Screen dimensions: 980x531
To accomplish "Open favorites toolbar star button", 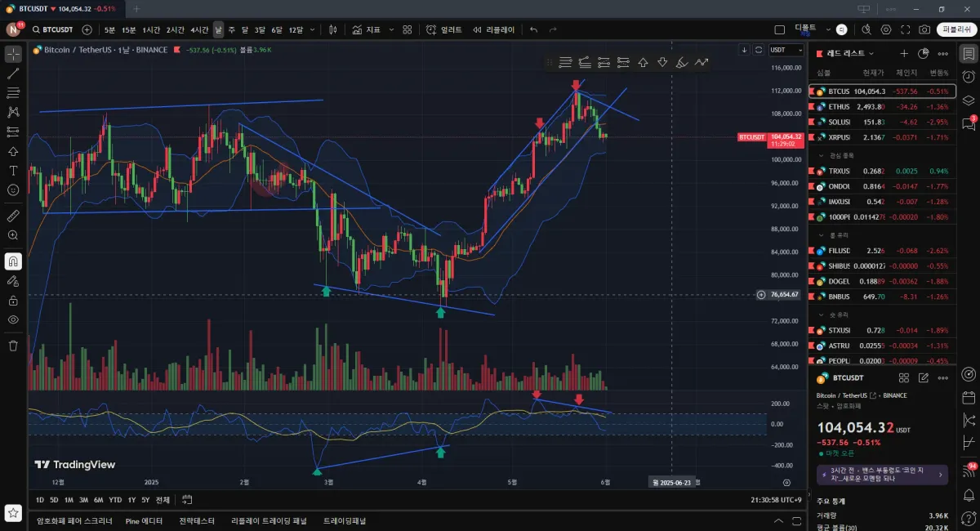I will (13, 513).
